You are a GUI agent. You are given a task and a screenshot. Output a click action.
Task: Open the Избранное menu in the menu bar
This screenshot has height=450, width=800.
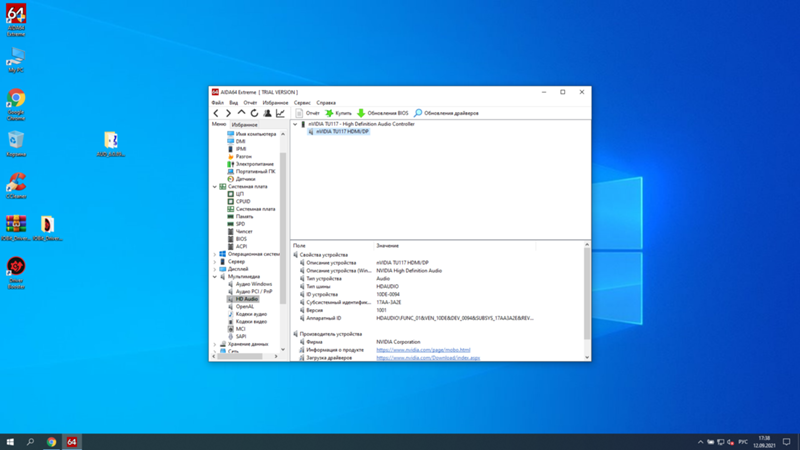pos(275,103)
